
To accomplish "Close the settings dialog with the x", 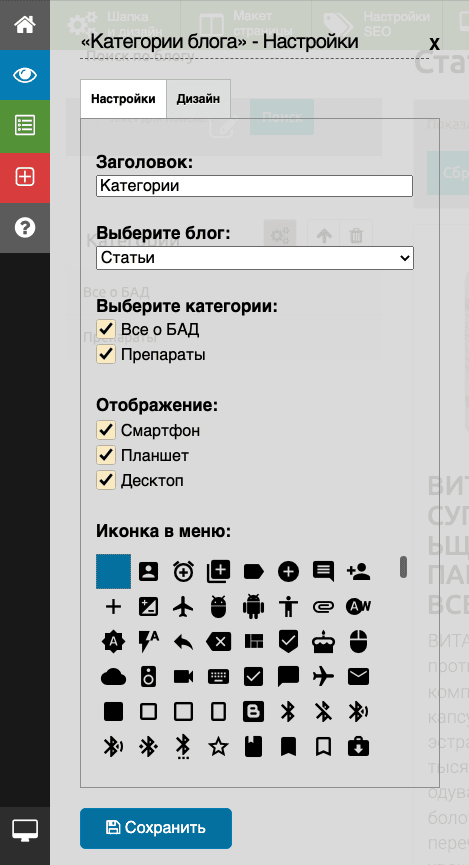I will point(434,43).
